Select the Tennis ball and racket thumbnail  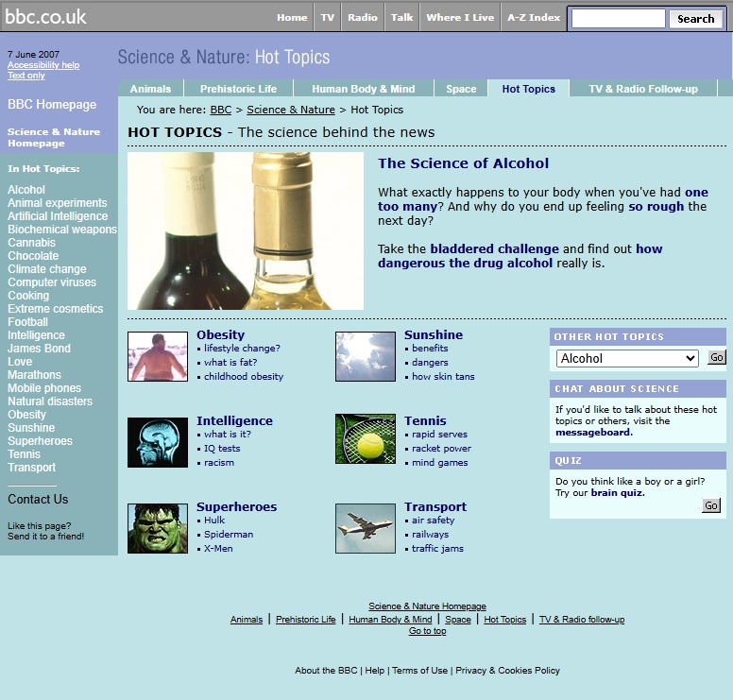366,439
